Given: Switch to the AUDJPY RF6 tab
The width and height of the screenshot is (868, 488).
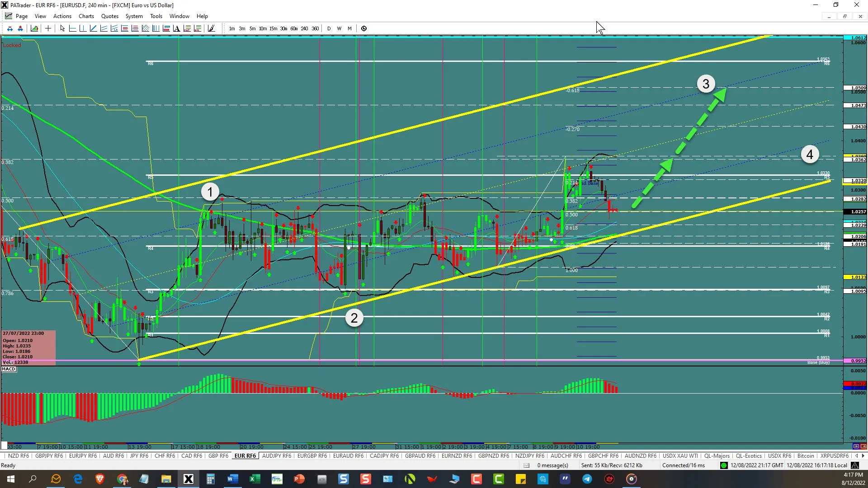Looking at the screenshot, I should pos(277,456).
